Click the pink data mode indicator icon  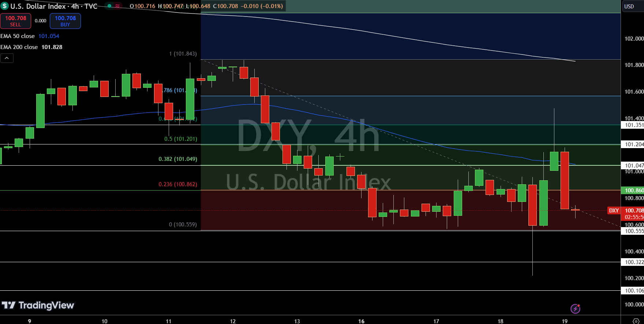(117, 6)
